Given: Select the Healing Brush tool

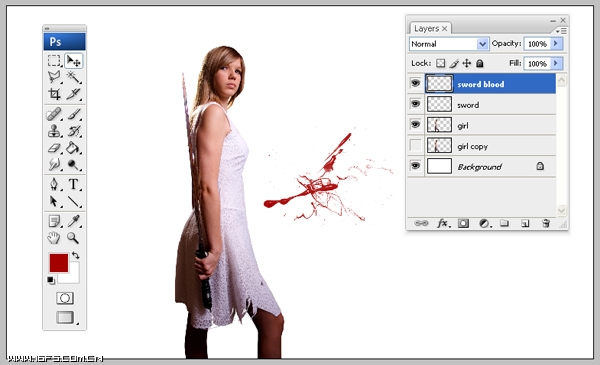Looking at the screenshot, I should tap(54, 114).
